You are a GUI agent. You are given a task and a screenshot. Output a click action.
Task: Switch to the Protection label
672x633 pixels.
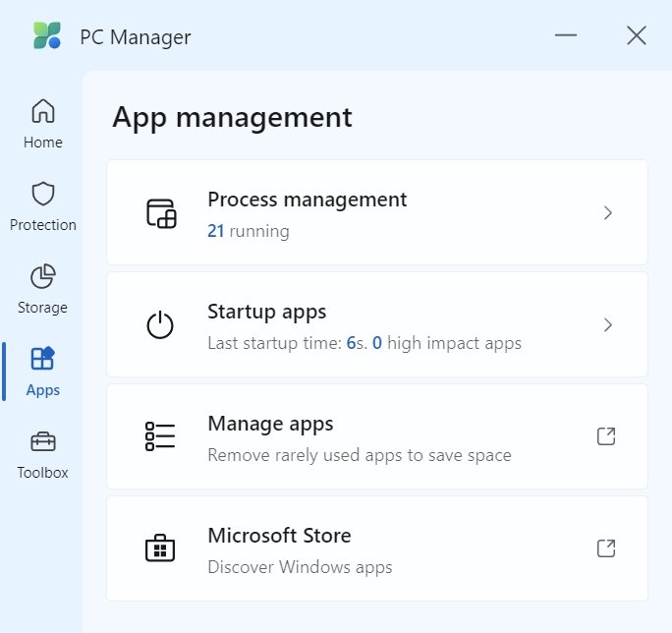[43, 225]
